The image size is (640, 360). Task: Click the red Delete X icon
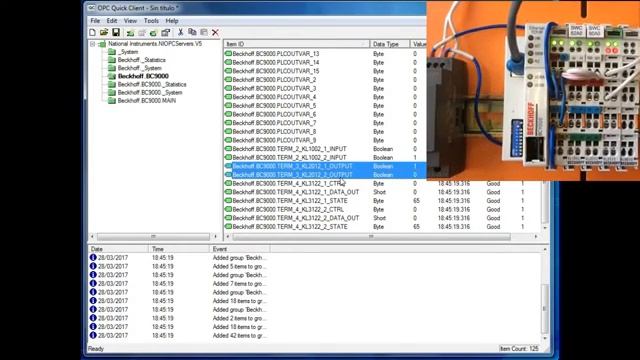[x=216, y=33]
